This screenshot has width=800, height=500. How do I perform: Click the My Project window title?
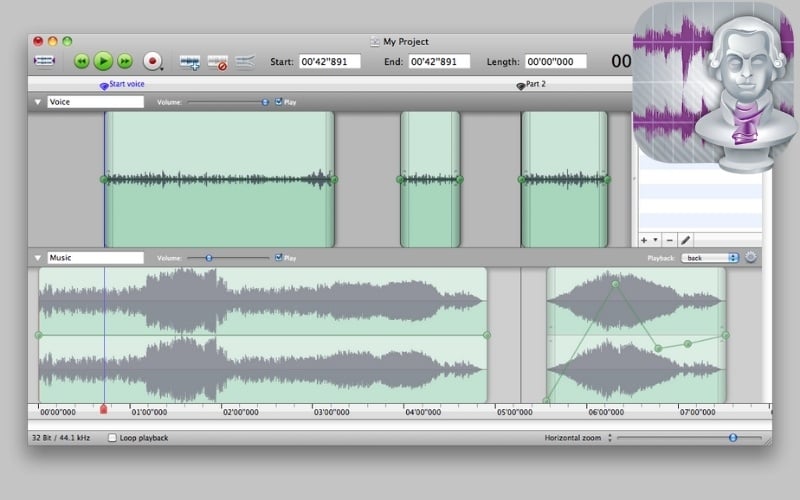(406, 42)
